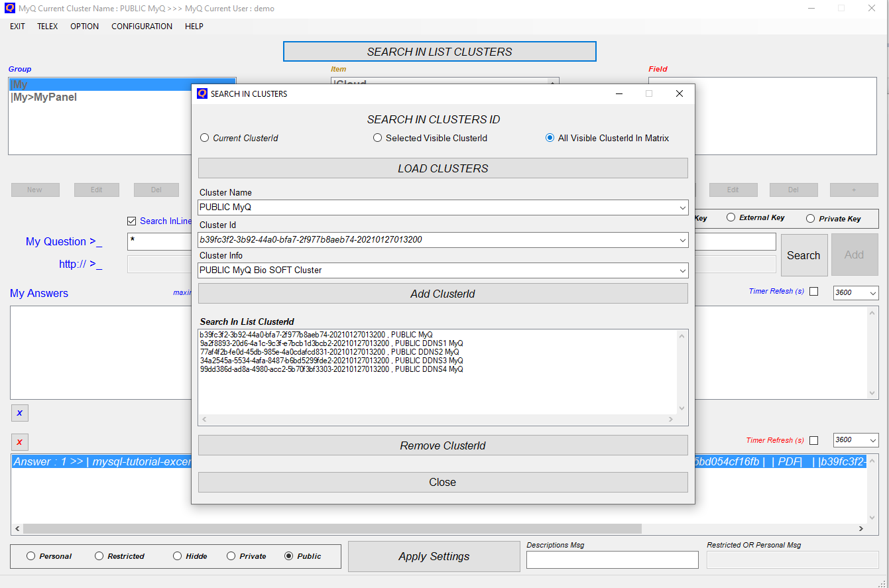Open the TELEX menu
The width and height of the screenshot is (889, 588).
point(48,27)
